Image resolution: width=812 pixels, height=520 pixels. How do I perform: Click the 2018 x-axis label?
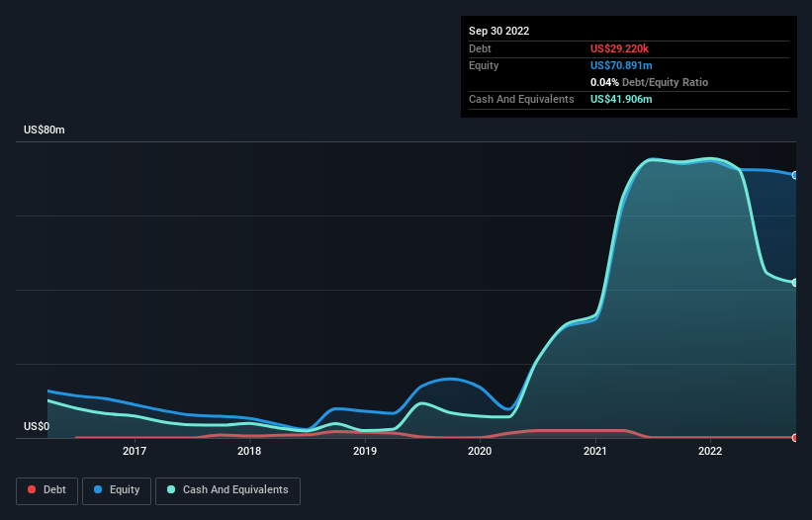click(x=249, y=451)
